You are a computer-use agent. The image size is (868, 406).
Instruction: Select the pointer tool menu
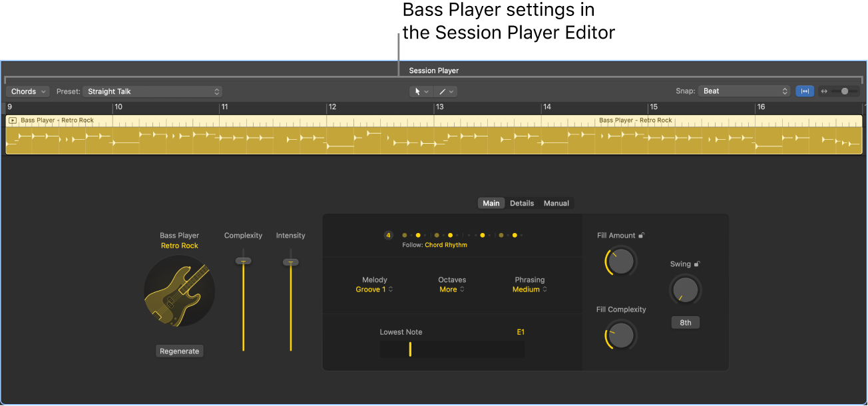421,91
